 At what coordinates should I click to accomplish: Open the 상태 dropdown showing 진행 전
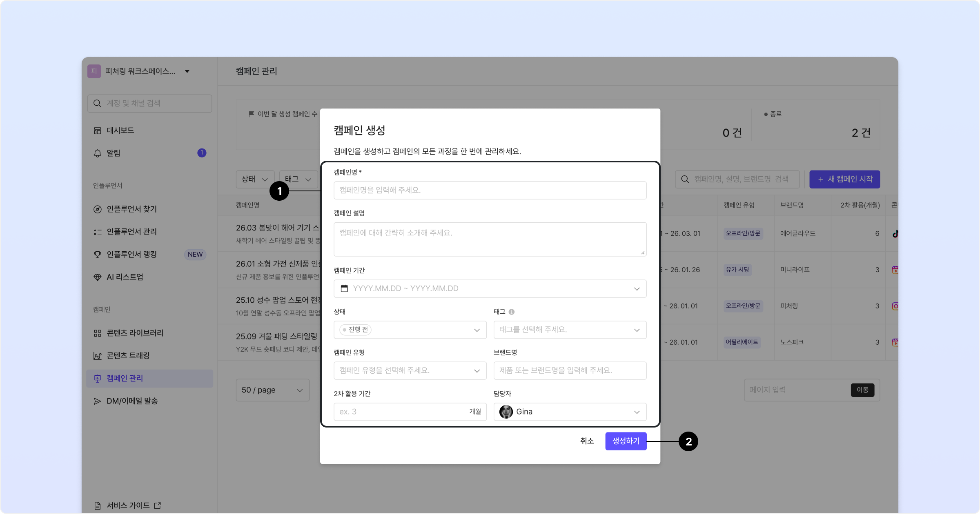point(410,330)
